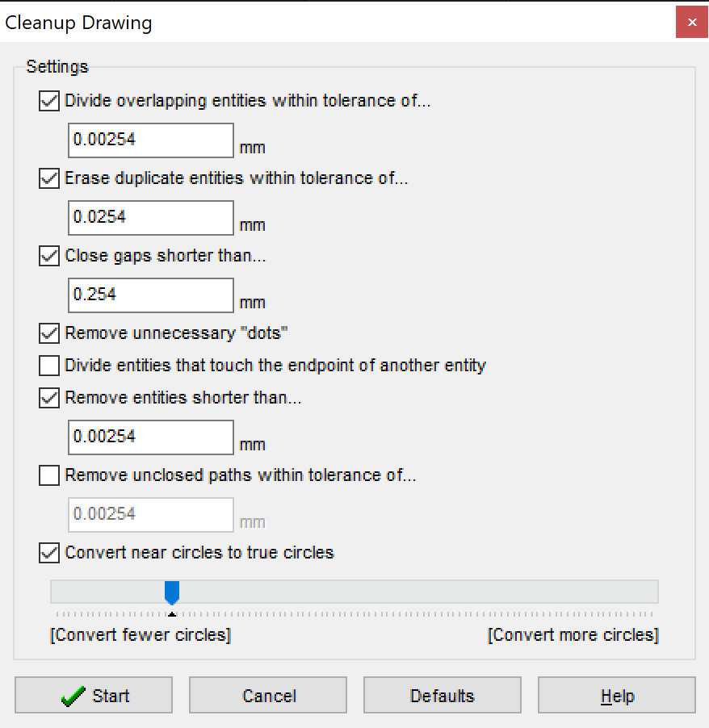709x728 pixels.
Task: Click the remove entities shorter than field
Action: [x=151, y=437]
